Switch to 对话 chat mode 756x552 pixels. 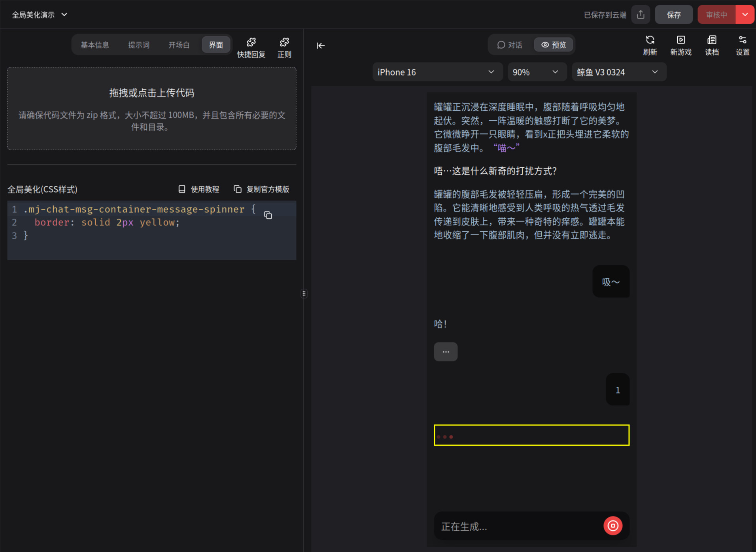[x=510, y=45]
